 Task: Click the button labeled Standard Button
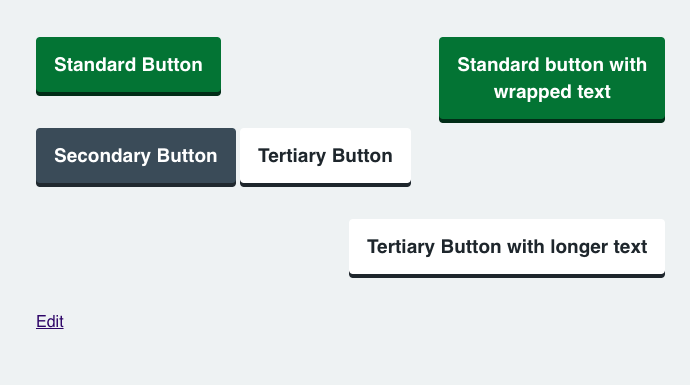128,66
